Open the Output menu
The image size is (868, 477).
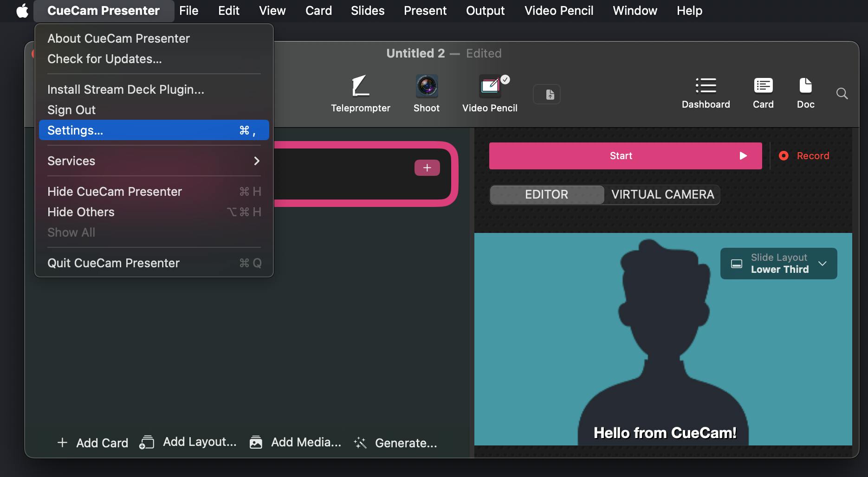(485, 11)
